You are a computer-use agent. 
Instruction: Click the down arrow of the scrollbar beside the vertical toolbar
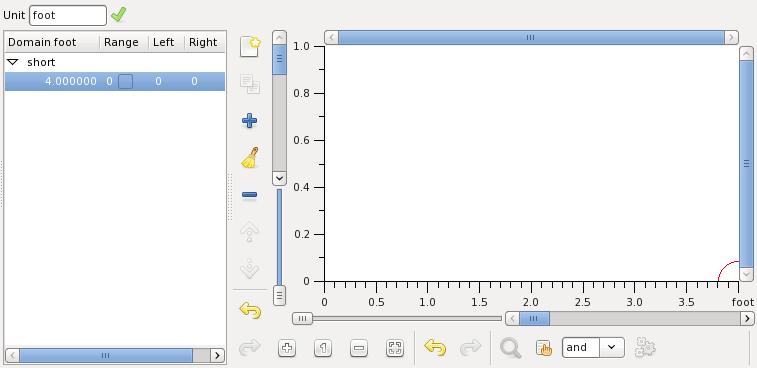click(280, 178)
